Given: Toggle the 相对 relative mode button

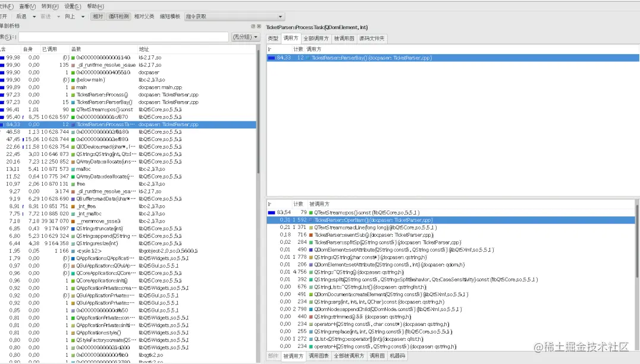Looking at the screenshot, I should (98, 16).
